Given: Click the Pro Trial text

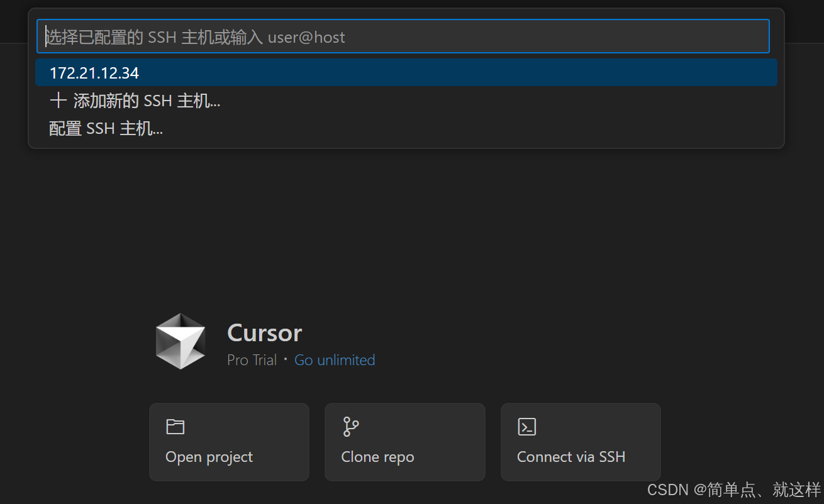Looking at the screenshot, I should point(252,360).
